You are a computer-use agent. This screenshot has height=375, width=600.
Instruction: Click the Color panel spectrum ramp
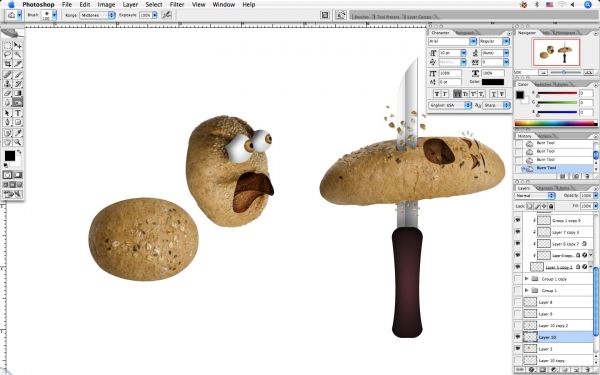coord(555,123)
